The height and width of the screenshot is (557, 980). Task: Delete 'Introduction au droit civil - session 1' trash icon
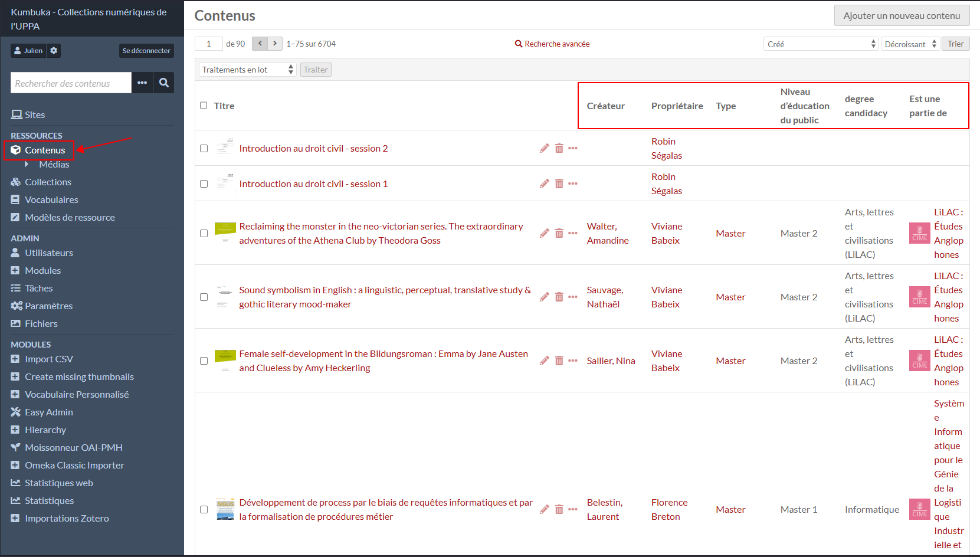click(559, 184)
